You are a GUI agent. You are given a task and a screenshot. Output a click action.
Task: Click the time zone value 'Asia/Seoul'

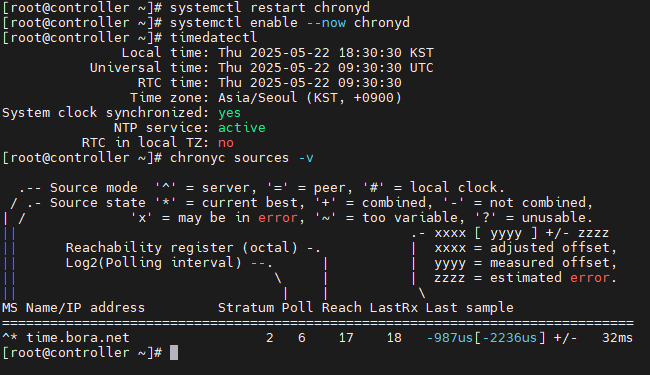[257, 98]
